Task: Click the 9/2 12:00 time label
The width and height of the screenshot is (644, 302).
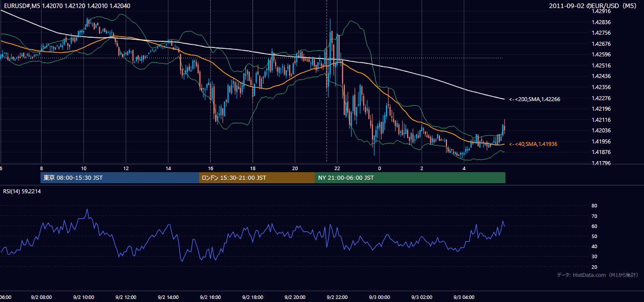Action: coord(126,297)
